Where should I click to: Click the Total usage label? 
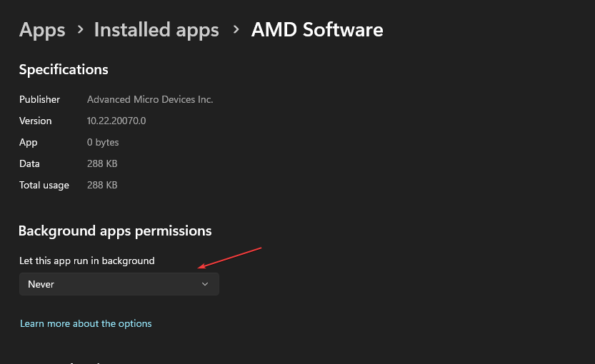click(x=44, y=185)
